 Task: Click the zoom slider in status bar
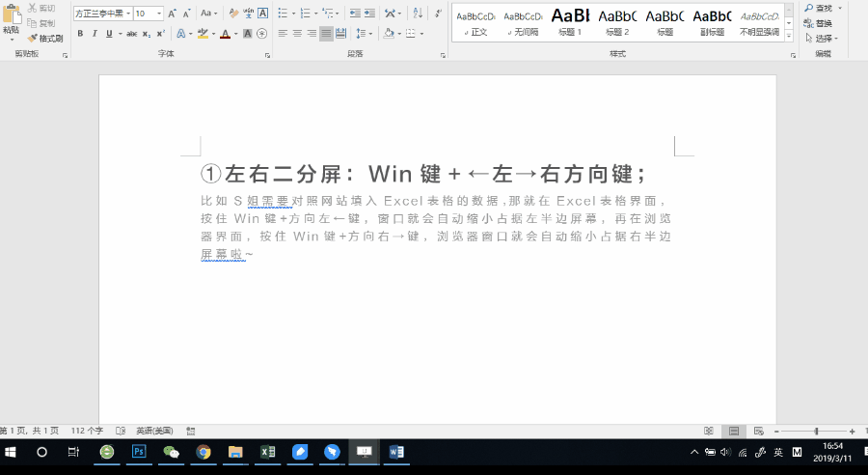coord(816,431)
